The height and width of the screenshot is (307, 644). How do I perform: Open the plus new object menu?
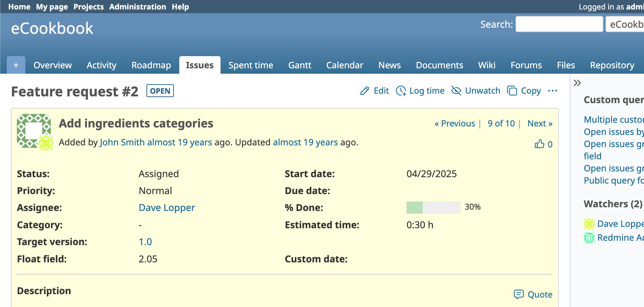coord(16,65)
